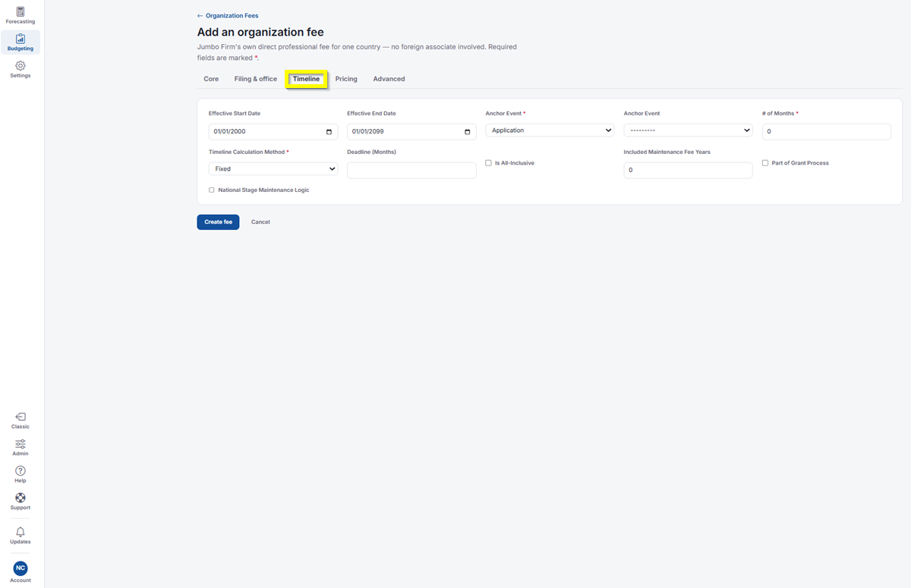Enable the Part of Grant Process checkbox
Screen dimensions: 911x588
coord(765,163)
